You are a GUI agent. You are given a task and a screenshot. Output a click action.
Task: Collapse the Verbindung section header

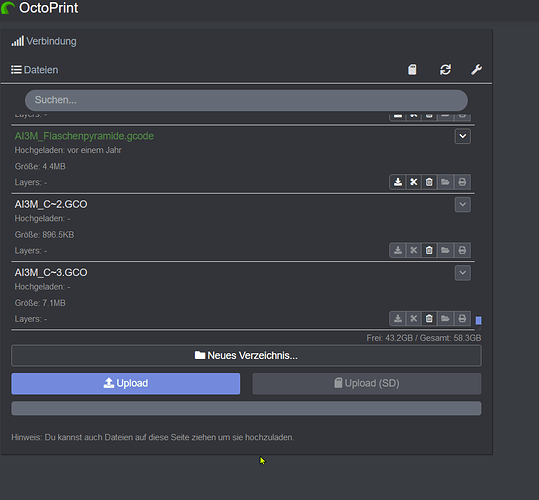[44, 41]
